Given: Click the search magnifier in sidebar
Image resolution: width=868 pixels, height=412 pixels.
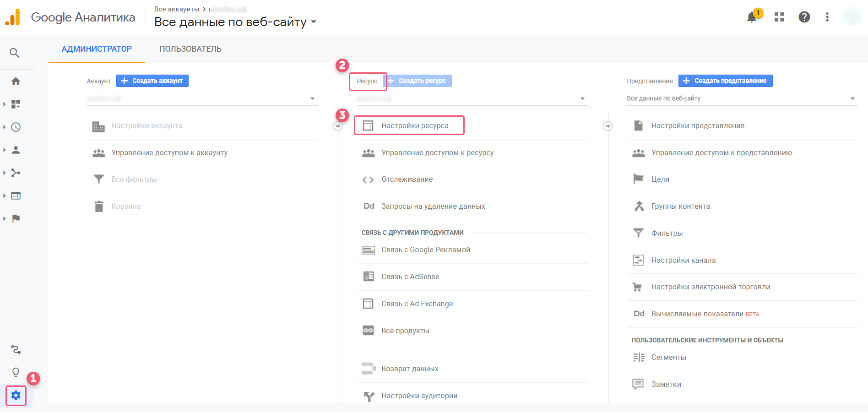Looking at the screenshot, I should pyautogui.click(x=15, y=53).
